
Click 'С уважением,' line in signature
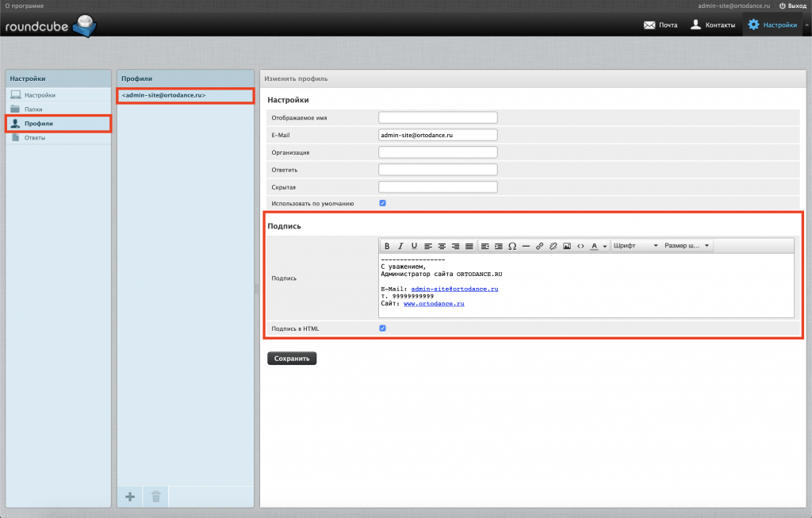[x=404, y=267]
